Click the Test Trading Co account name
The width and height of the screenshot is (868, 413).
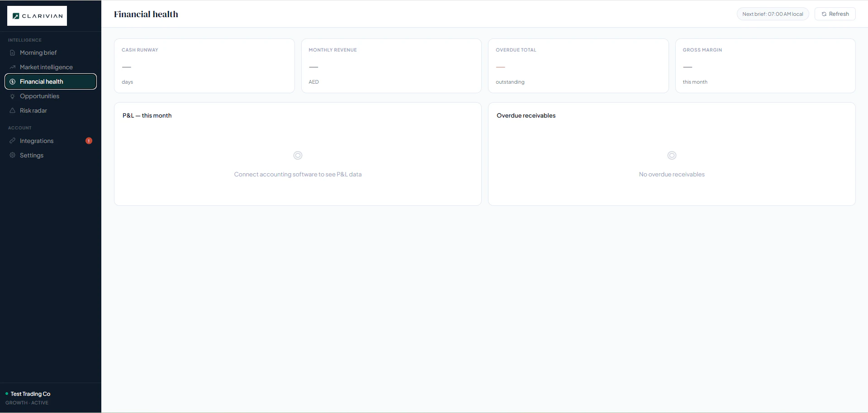[x=30, y=394]
